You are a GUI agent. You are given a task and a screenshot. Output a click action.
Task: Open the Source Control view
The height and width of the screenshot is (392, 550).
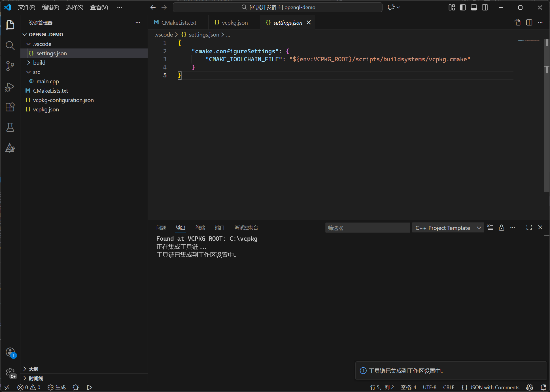coord(10,66)
